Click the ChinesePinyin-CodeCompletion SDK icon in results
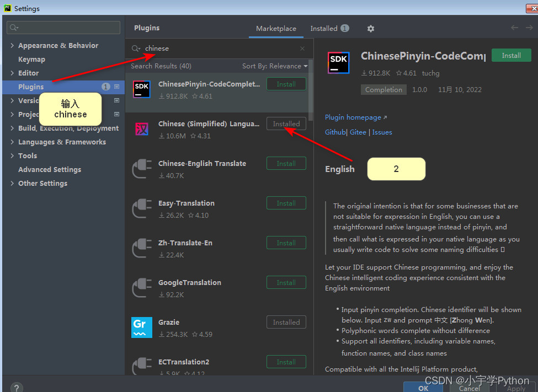This screenshot has height=392, width=538. [141, 89]
